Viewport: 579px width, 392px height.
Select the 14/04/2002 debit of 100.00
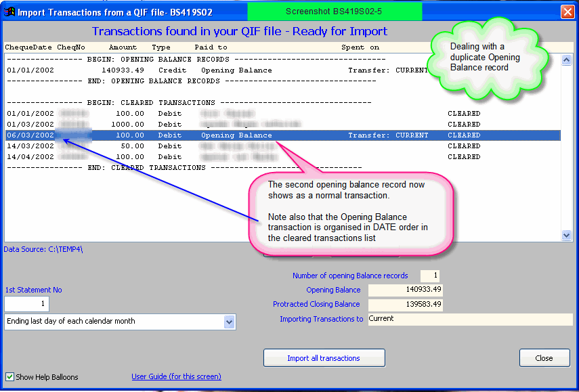tap(217, 157)
